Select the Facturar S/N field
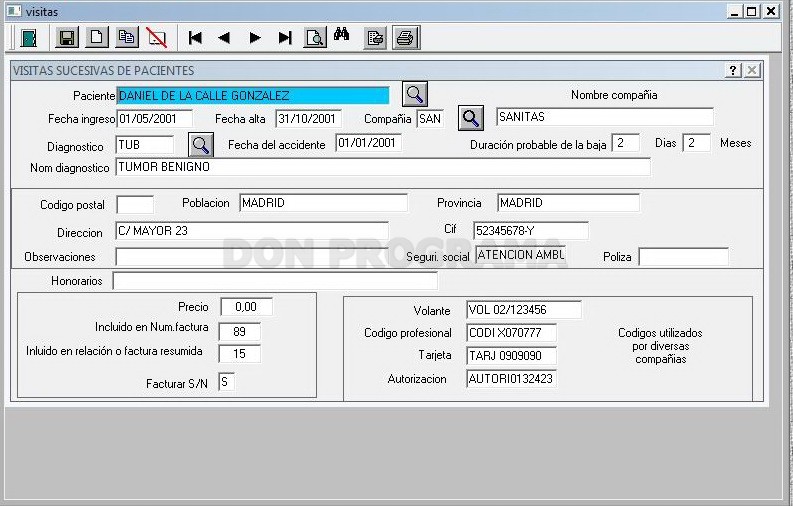Viewport: 793px width, 506px height. [x=226, y=382]
